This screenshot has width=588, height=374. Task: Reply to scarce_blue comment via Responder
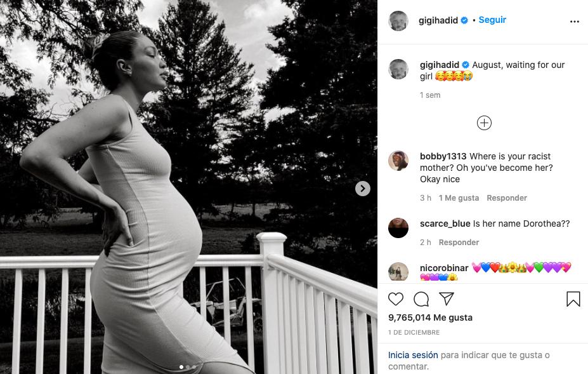pyautogui.click(x=459, y=243)
